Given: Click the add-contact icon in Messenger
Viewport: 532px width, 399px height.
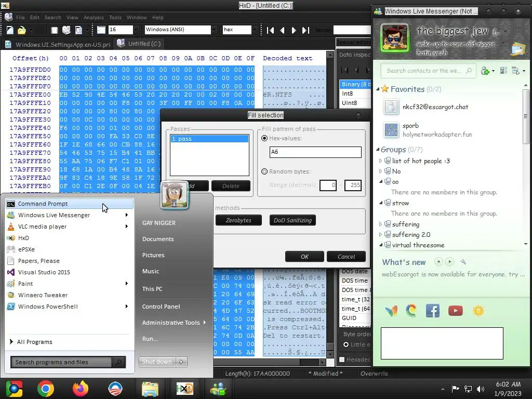Looking at the screenshot, I should (485, 71).
